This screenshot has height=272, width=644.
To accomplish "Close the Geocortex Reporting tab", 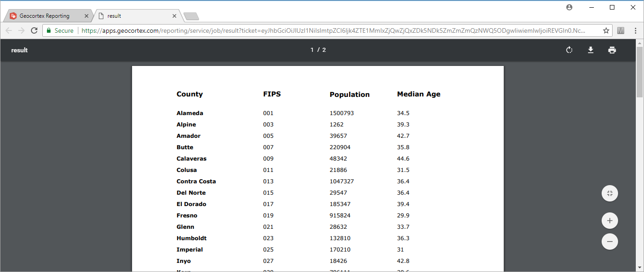I will coord(87,16).
